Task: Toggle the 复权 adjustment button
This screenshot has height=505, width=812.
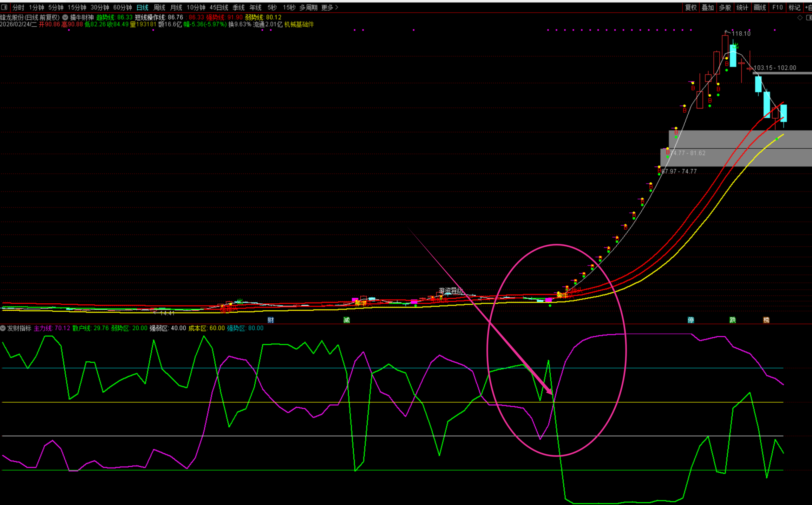Action: [691, 7]
